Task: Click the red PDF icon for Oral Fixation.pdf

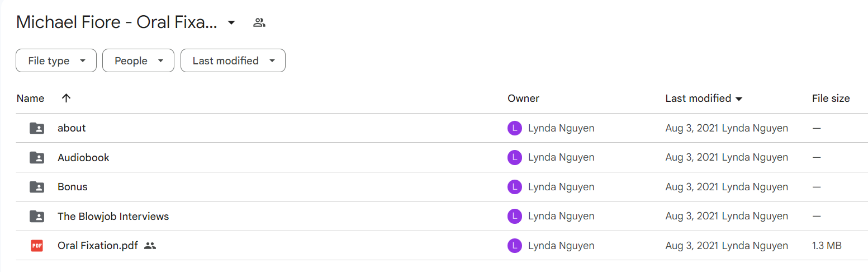Action: (x=37, y=245)
